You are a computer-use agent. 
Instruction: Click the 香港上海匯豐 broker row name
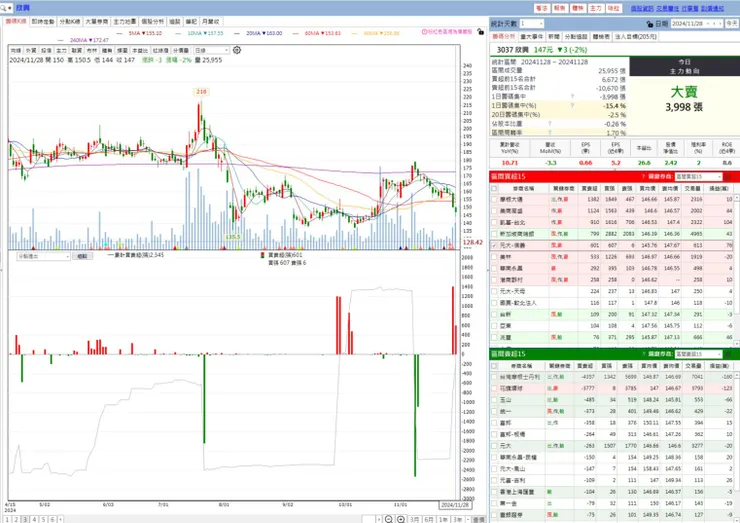[x=517, y=492]
